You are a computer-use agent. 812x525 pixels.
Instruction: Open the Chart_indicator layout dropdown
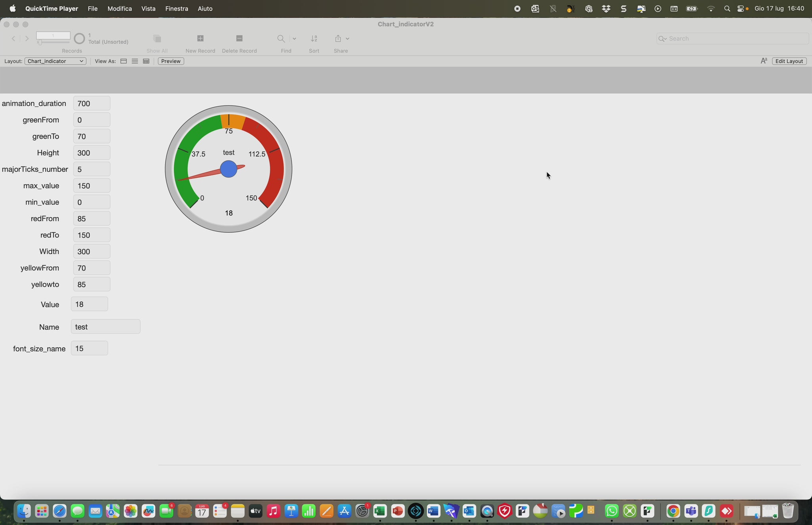coord(56,61)
